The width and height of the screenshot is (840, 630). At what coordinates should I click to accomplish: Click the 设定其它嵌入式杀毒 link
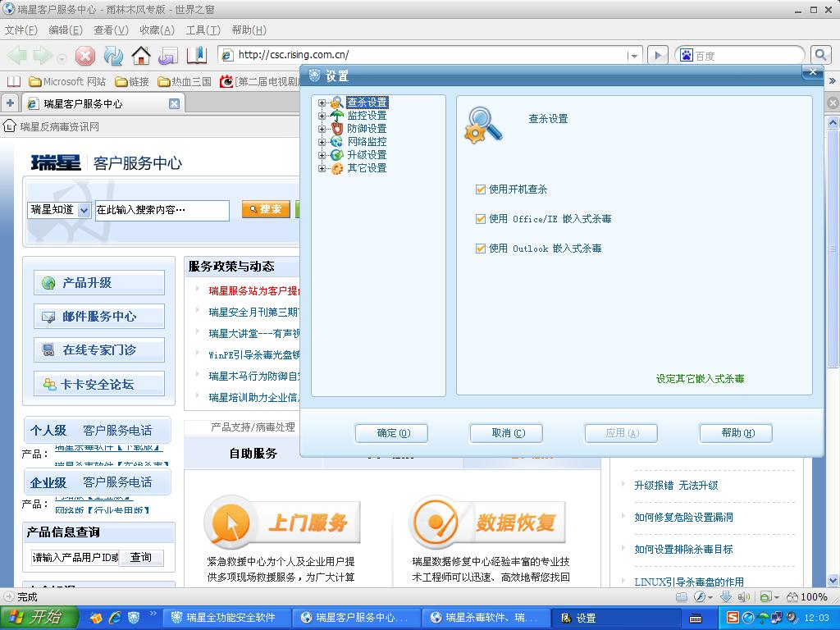click(x=701, y=379)
